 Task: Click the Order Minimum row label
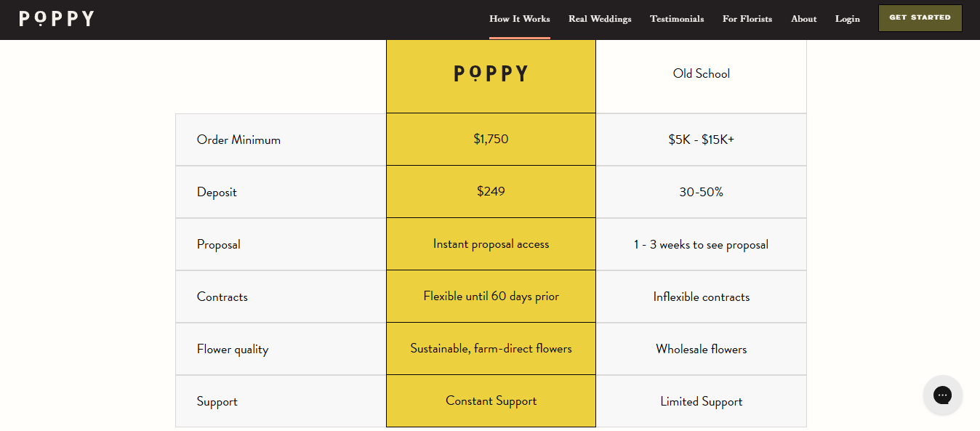238,140
